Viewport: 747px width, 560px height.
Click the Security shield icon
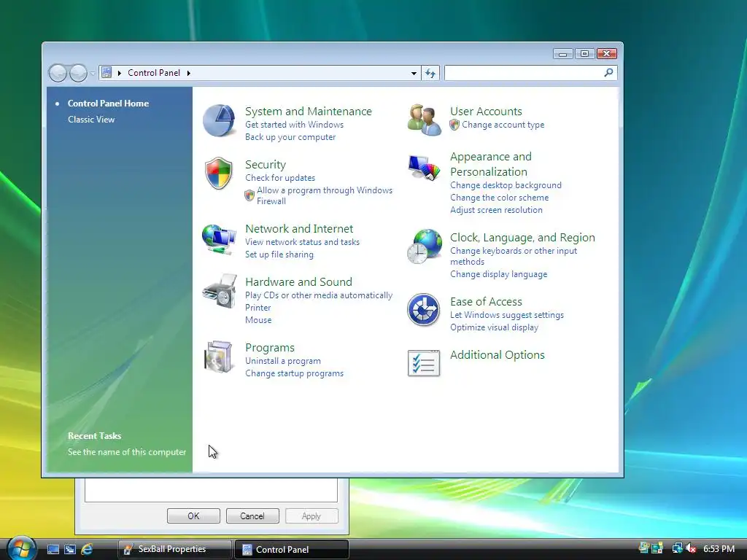pos(219,174)
